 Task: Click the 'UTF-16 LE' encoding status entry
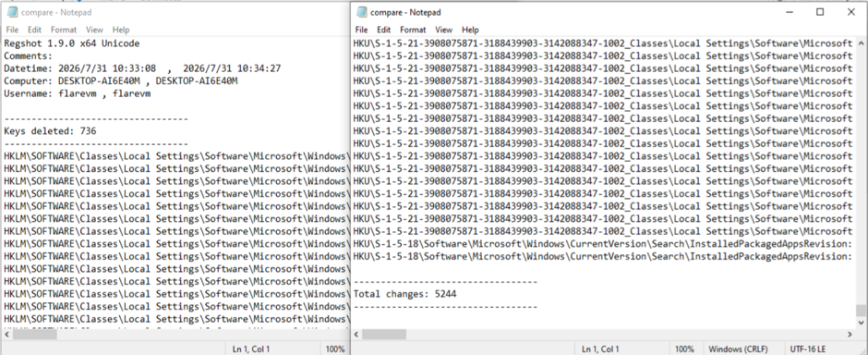(x=808, y=349)
